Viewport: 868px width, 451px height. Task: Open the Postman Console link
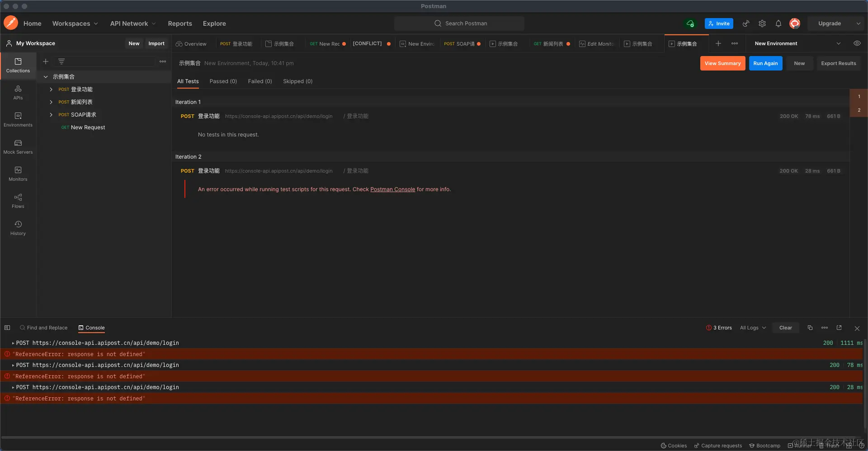click(x=392, y=189)
